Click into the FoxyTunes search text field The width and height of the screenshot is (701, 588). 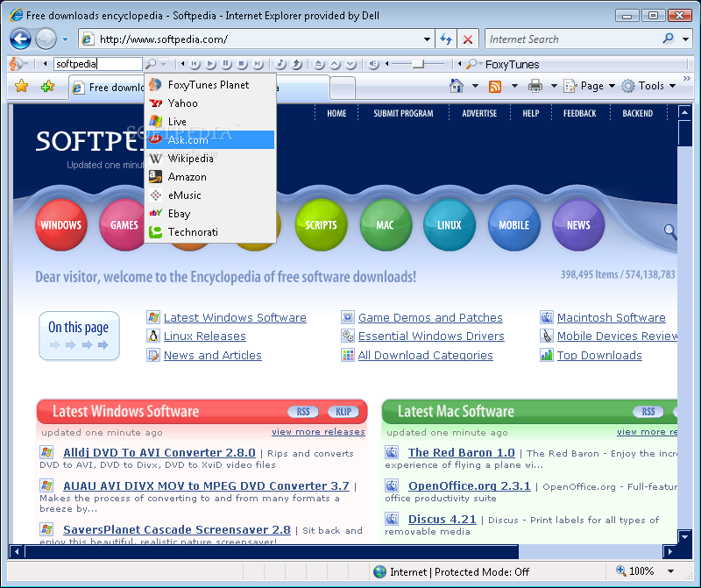98,64
